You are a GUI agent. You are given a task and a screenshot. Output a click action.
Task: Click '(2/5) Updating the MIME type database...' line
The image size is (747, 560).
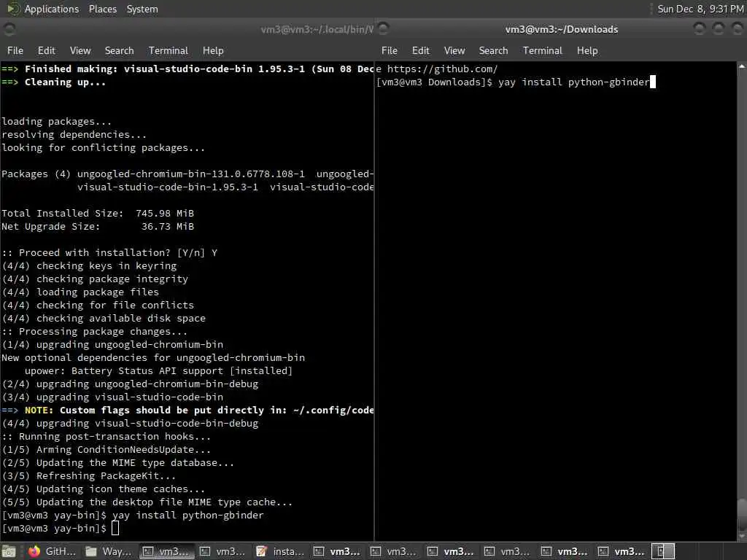tap(118, 463)
